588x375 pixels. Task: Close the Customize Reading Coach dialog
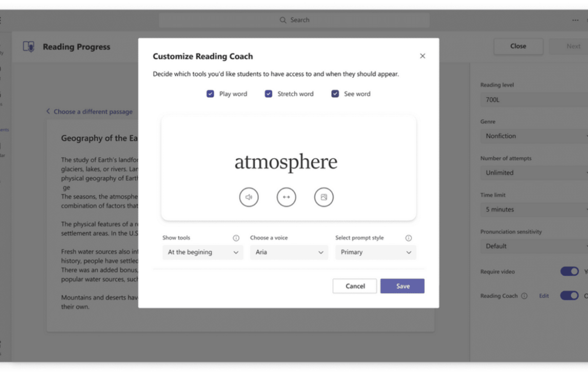click(422, 56)
